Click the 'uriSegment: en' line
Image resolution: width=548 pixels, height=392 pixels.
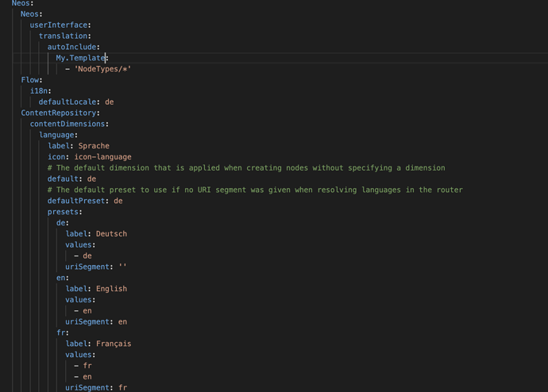pyautogui.click(x=96, y=322)
